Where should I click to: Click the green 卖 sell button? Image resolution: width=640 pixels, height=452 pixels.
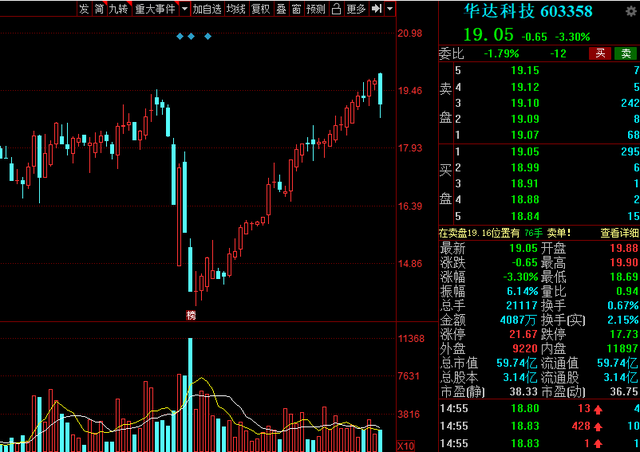tap(626, 53)
